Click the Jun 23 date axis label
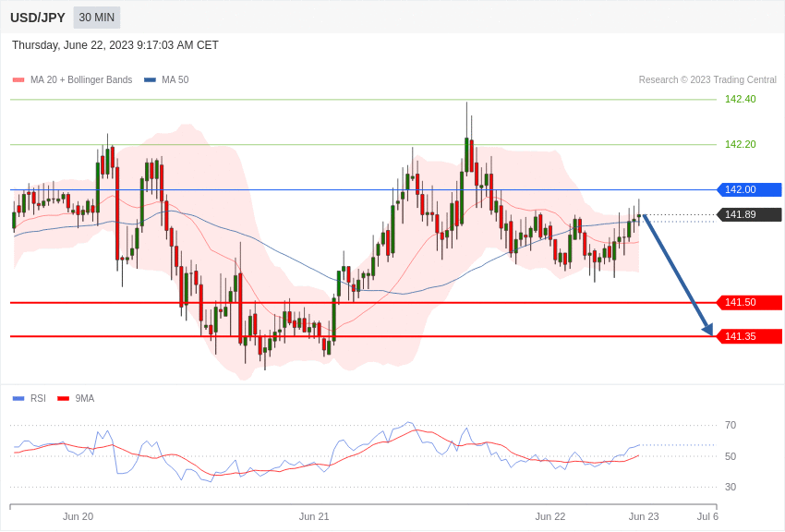The image size is (785, 532). pos(644,516)
